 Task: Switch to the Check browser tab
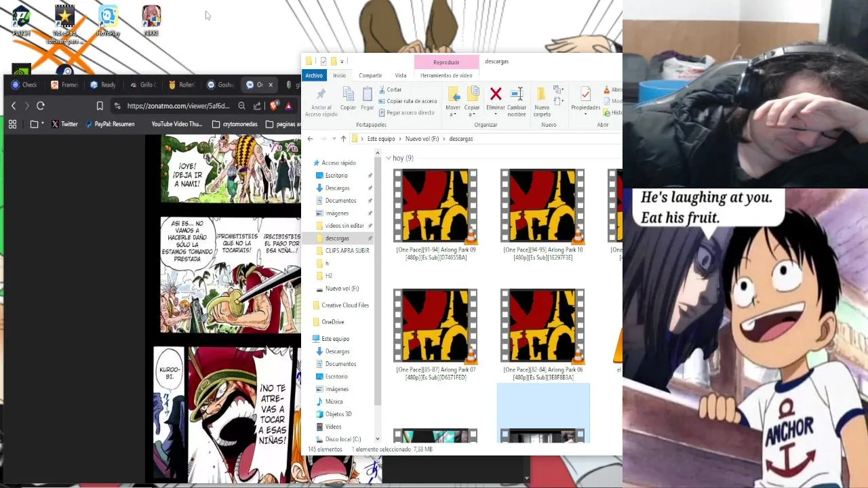click(x=25, y=85)
